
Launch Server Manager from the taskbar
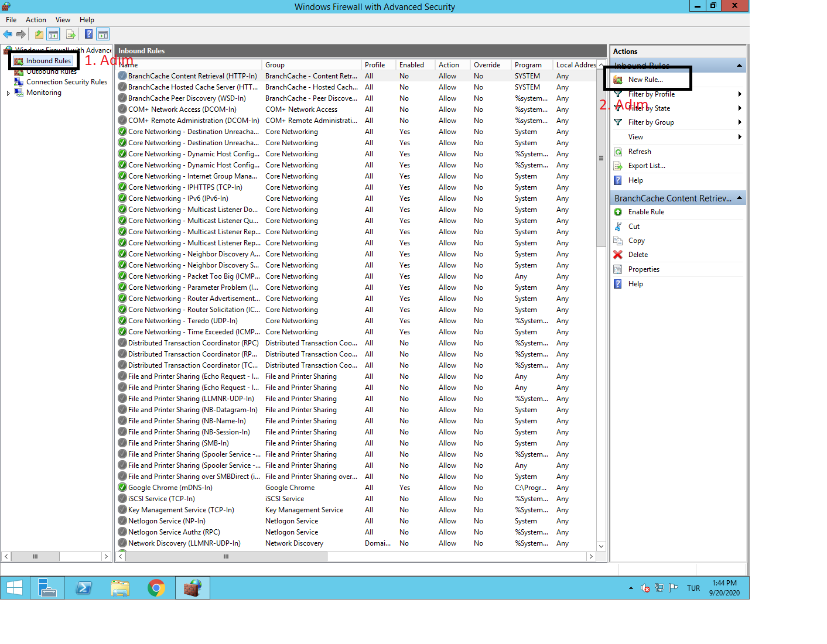tap(47, 588)
